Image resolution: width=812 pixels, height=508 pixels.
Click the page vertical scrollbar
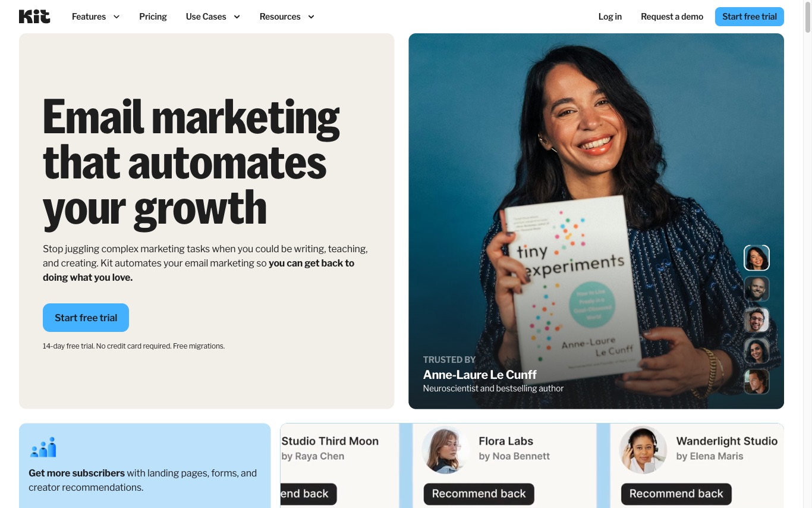tap(808, 254)
